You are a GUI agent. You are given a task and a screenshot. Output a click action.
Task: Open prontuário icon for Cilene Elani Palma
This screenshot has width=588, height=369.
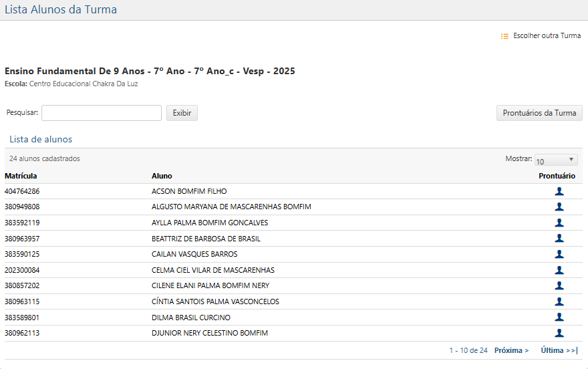tap(559, 285)
